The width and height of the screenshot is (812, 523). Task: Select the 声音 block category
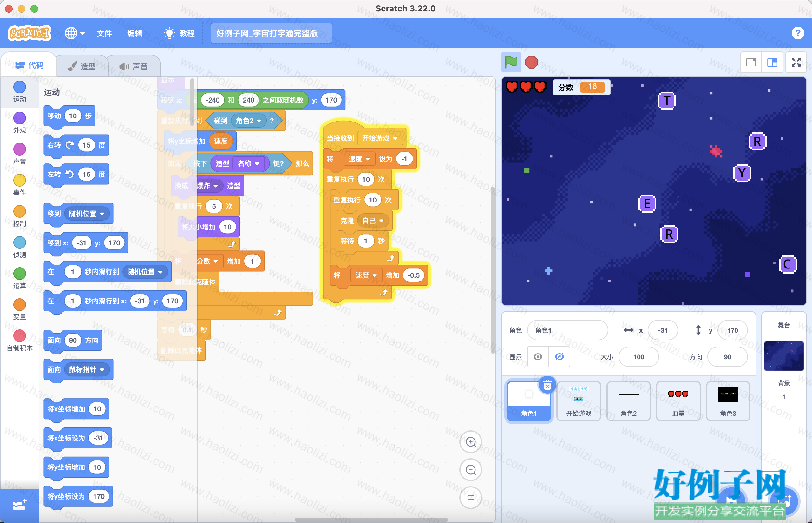(20, 154)
